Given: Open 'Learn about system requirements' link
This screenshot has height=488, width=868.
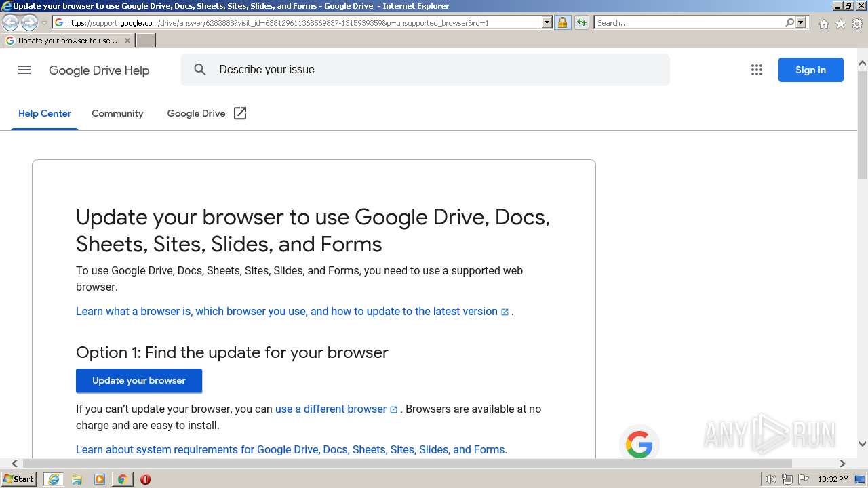Looking at the screenshot, I should (292, 450).
